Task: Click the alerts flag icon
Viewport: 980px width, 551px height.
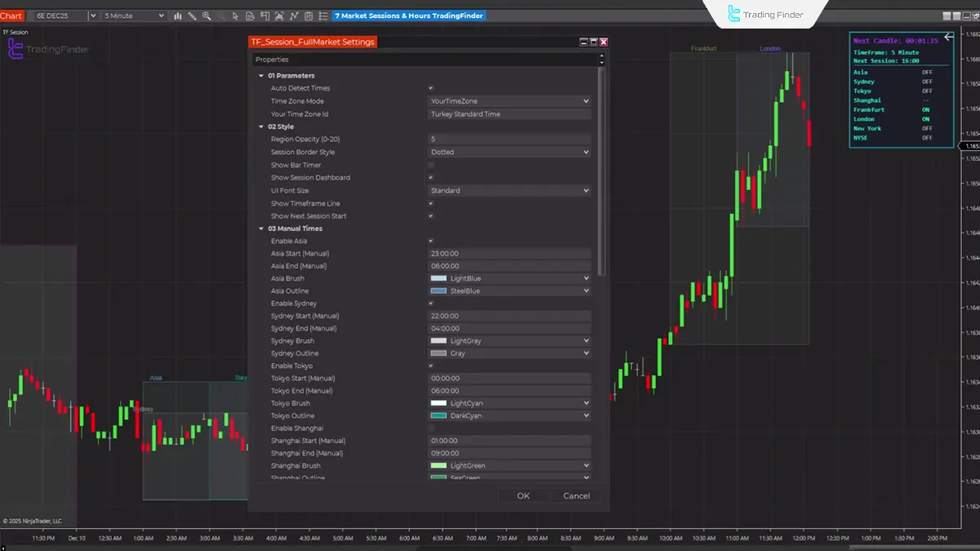Action: pos(265,16)
